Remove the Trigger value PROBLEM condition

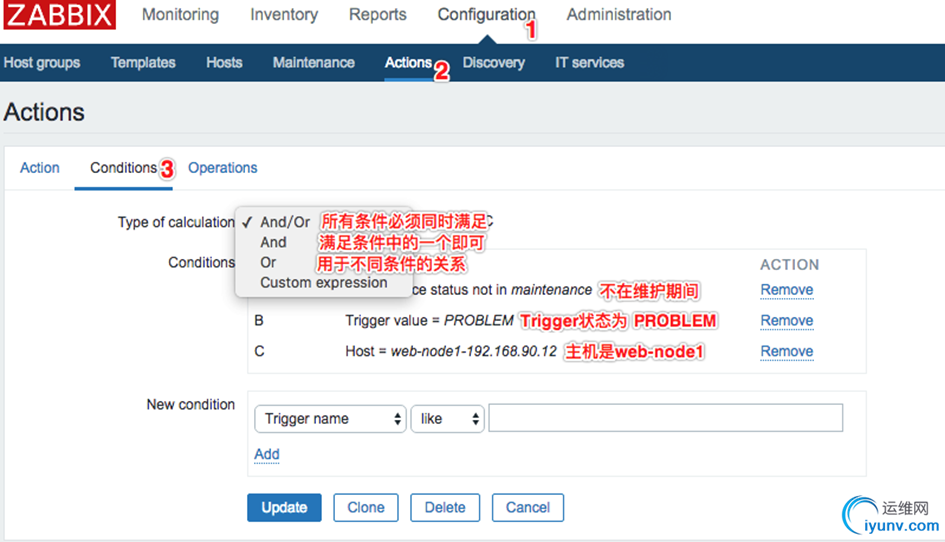point(786,321)
